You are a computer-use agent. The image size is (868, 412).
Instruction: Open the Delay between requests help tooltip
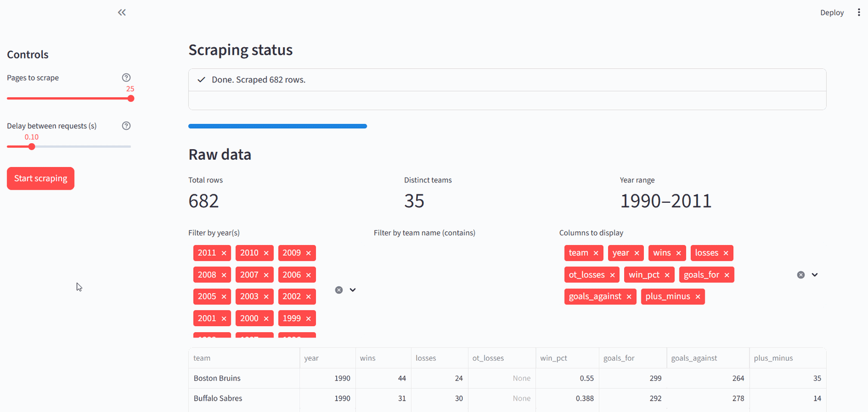coord(126,125)
